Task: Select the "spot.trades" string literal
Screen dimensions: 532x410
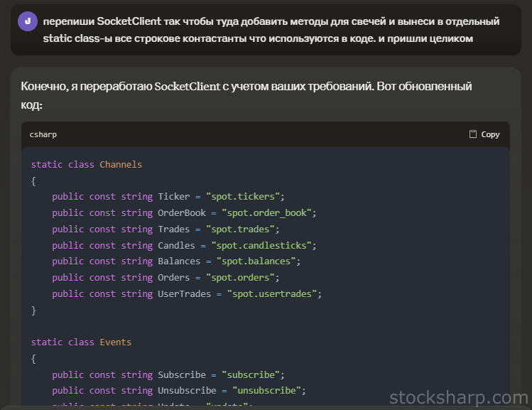Action: tap(240, 229)
